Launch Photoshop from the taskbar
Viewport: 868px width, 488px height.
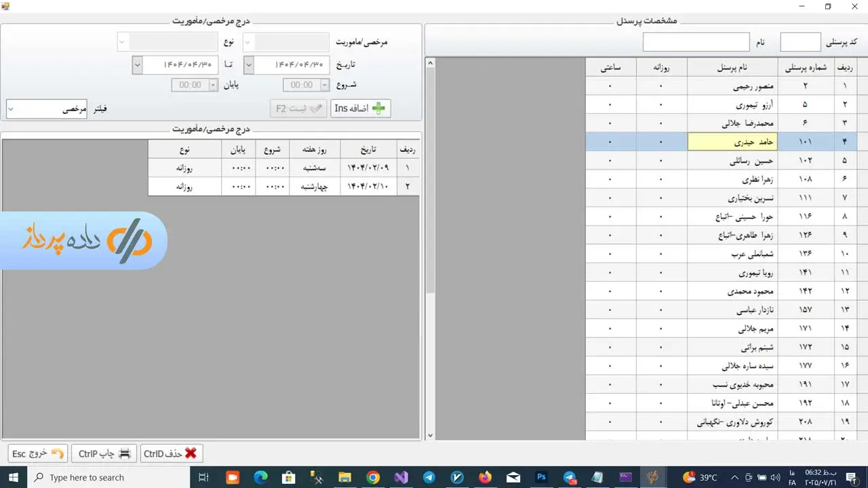coord(541,477)
